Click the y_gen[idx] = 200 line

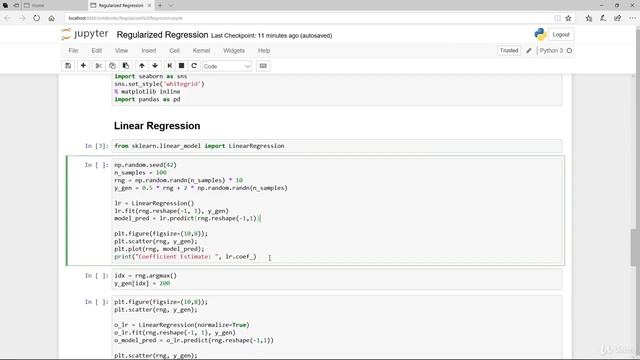(142, 283)
